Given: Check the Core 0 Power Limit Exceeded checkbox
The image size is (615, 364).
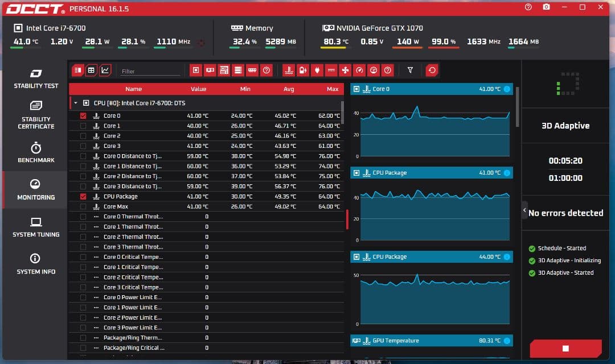Looking at the screenshot, I should [83, 297].
